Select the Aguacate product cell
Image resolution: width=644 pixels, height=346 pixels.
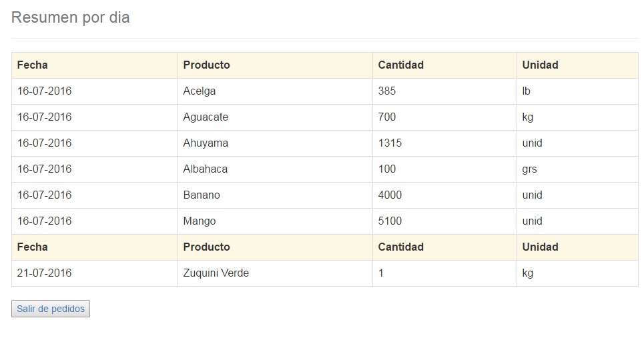click(275, 117)
